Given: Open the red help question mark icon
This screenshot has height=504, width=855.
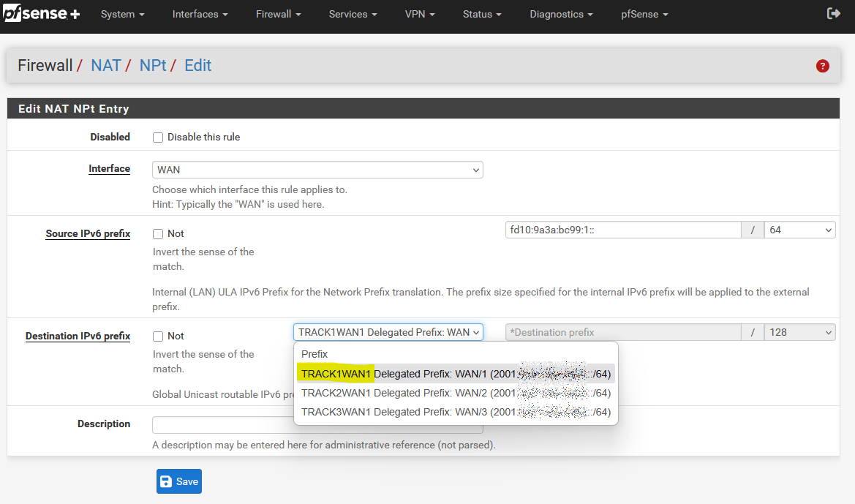Looking at the screenshot, I should click(x=822, y=66).
